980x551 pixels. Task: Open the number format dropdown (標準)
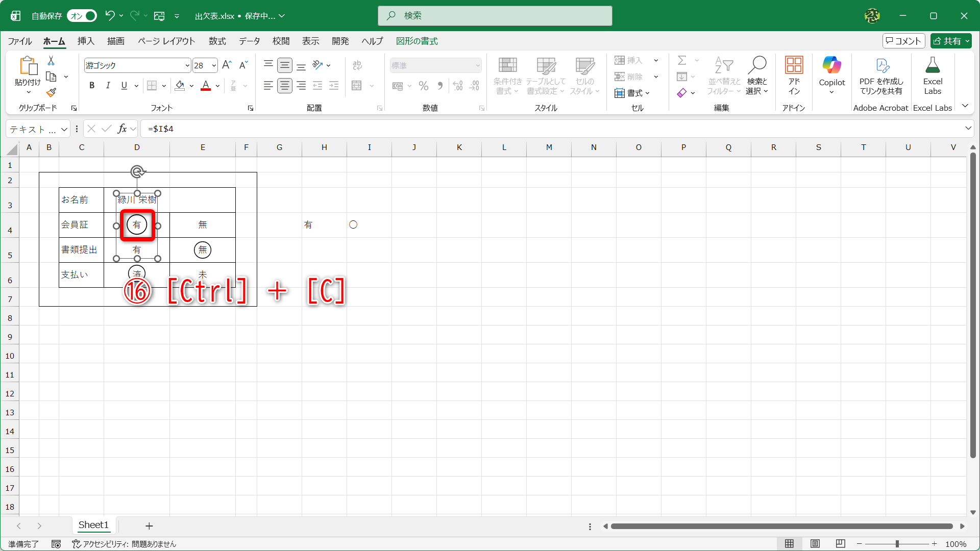(476, 65)
